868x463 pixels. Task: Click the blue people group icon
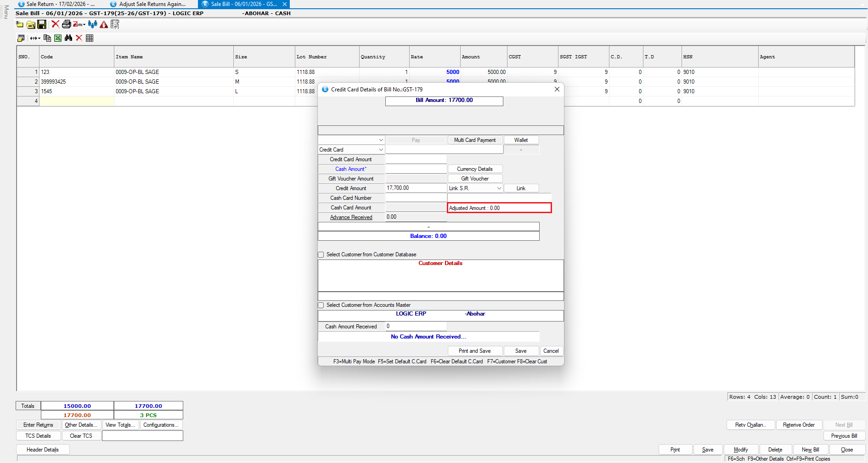coord(92,24)
